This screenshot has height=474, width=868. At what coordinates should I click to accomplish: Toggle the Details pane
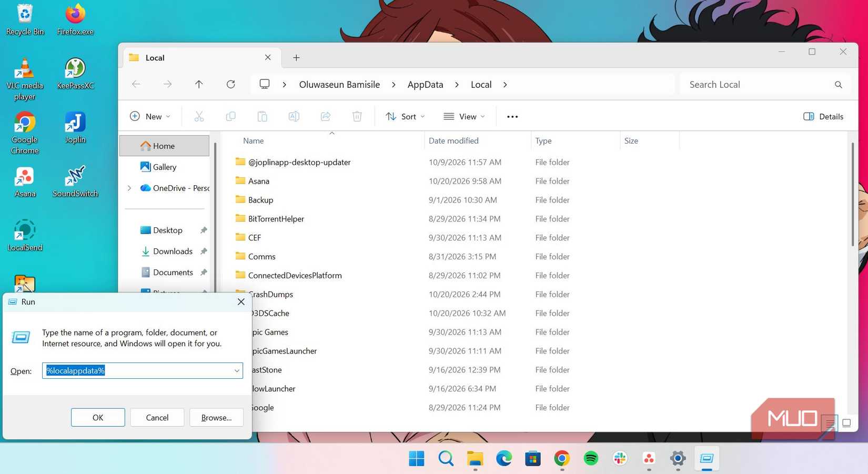(823, 116)
